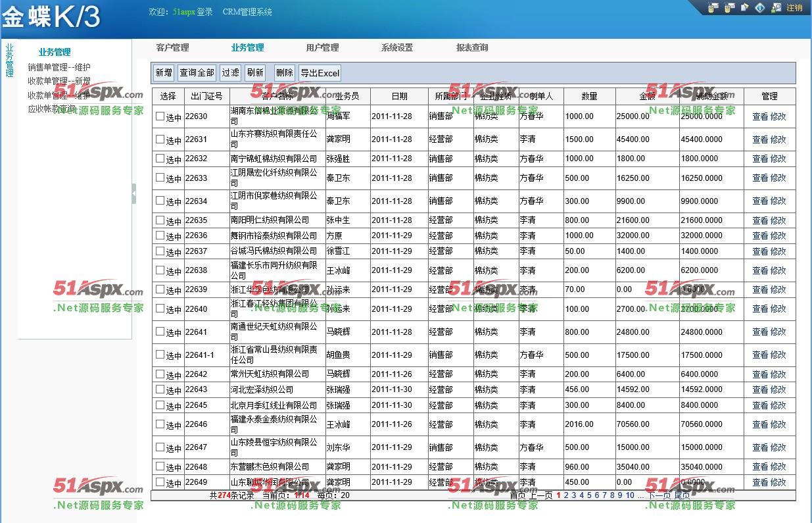The height and width of the screenshot is (523, 812).
Task: Click 查看 for order 22648
Action: [x=760, y=467]
